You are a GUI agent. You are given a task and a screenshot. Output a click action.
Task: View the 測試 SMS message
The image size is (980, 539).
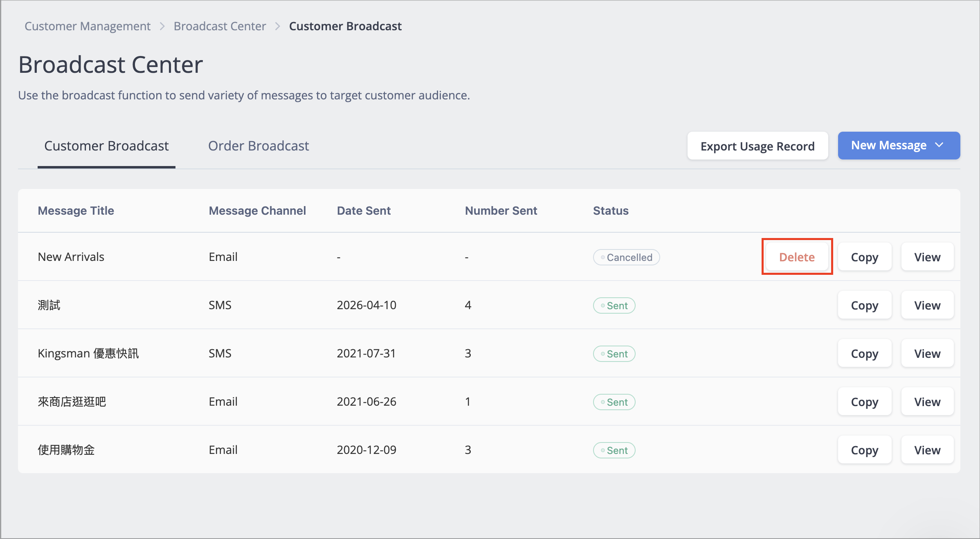pyautogui.click(x=927, y=305)
